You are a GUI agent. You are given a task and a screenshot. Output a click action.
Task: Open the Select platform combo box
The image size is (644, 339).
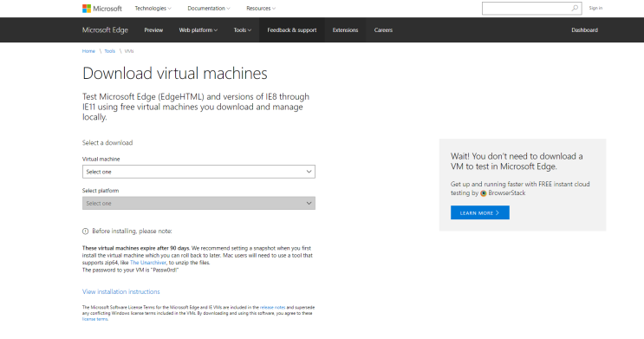[x=198, y=204]
